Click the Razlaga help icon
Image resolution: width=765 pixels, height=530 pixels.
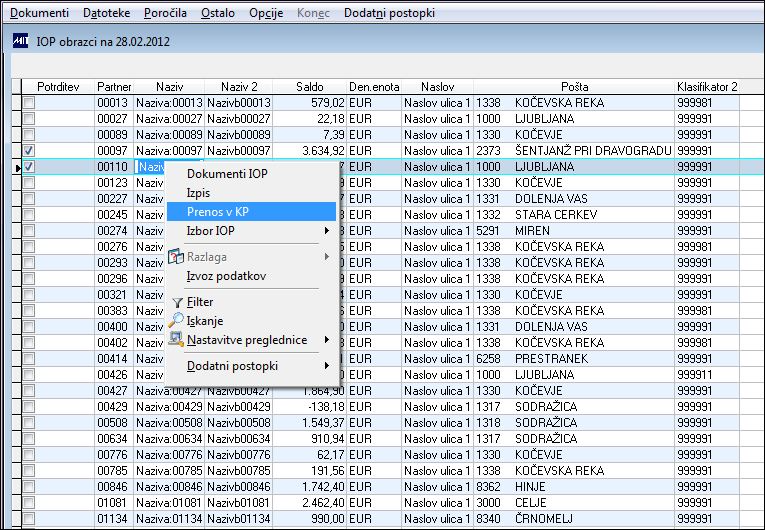click(177, 257)
